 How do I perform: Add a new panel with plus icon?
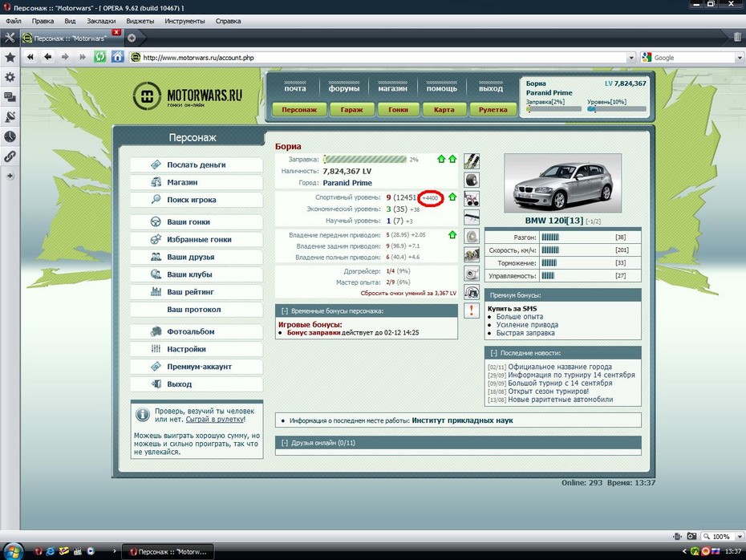(10, 176)
